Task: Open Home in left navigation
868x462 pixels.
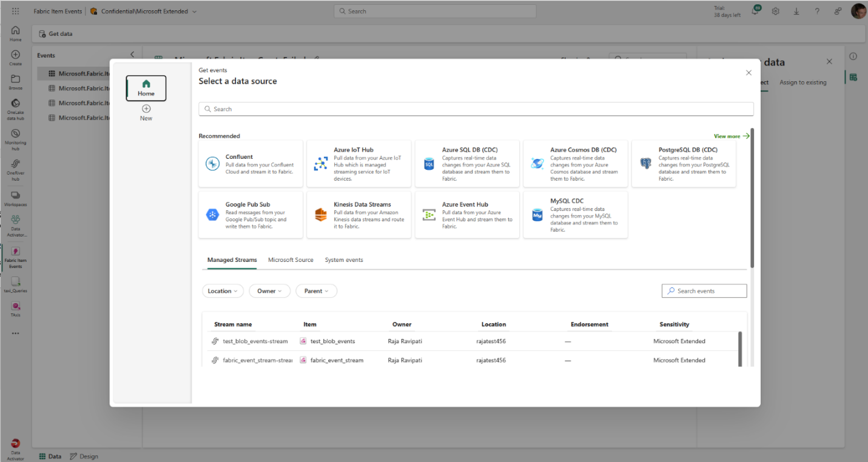Action: point(15,33)
